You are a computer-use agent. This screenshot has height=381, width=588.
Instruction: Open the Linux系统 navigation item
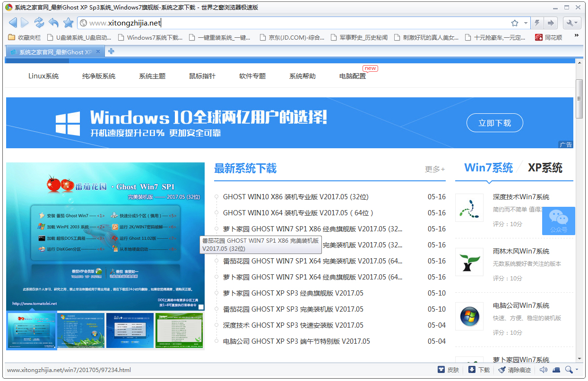tap(43, 76)
